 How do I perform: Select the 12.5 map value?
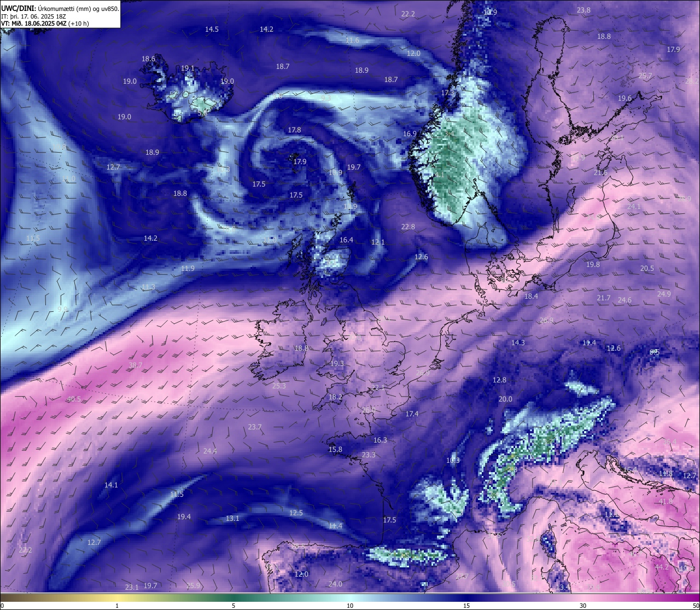pyautogui.click(x=296, y=513)
